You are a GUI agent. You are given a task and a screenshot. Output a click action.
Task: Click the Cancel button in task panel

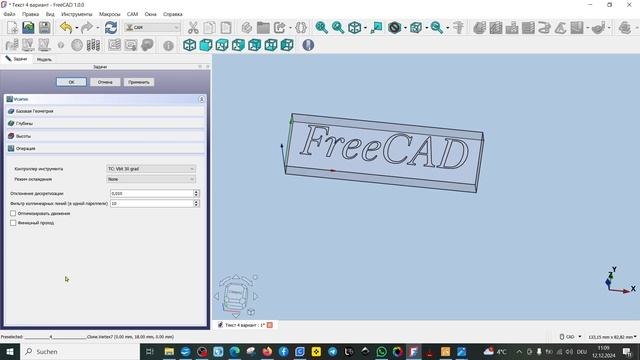pos(105,82)
